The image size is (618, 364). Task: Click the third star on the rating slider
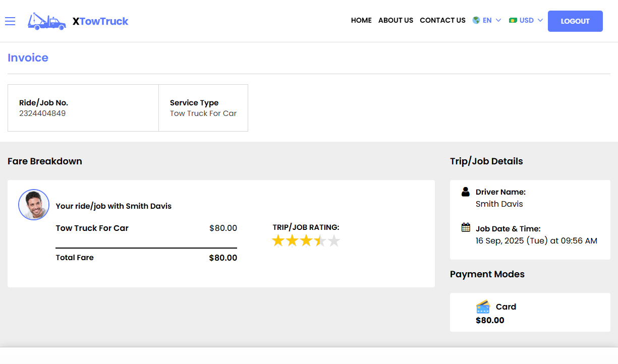(x=306, y=241)
